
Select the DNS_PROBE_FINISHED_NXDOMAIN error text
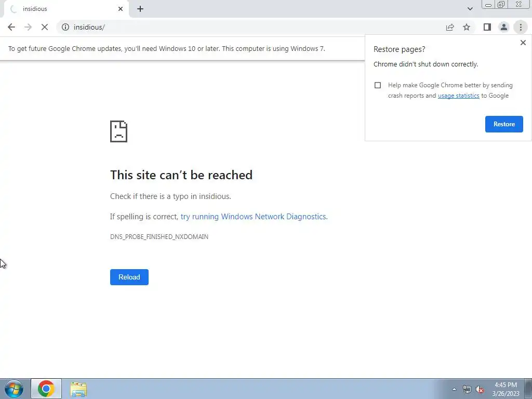159,237
